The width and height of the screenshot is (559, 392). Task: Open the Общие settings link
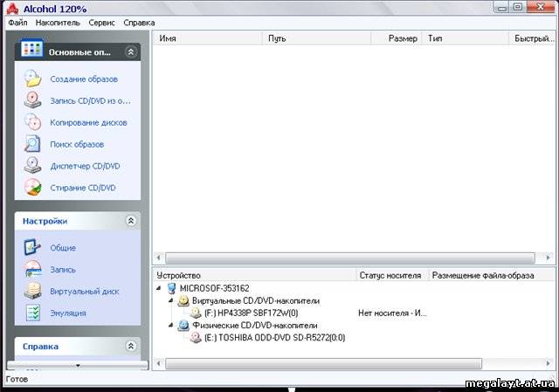click(x=63, y=248)
